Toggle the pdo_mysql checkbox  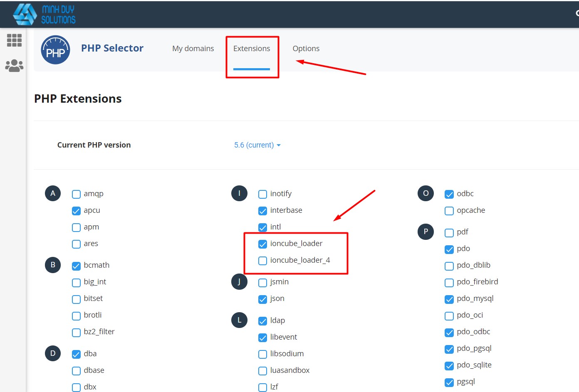coord(449,299)
